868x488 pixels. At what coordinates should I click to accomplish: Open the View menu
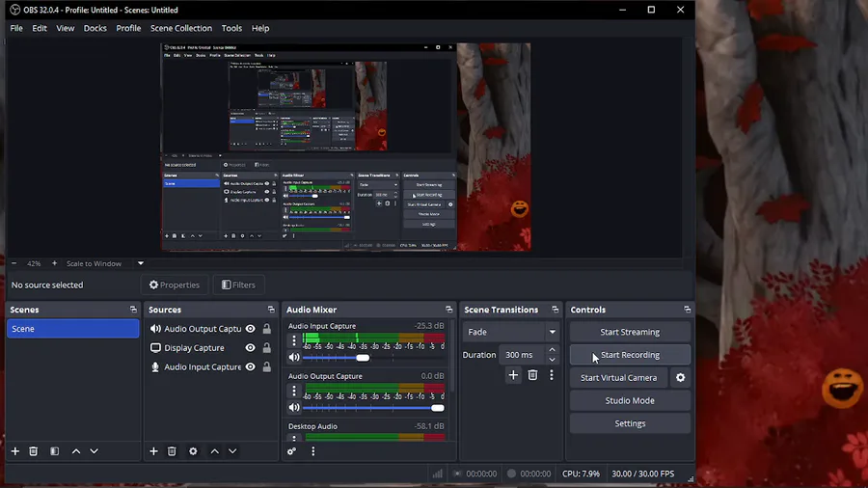(x=66, y=28)
